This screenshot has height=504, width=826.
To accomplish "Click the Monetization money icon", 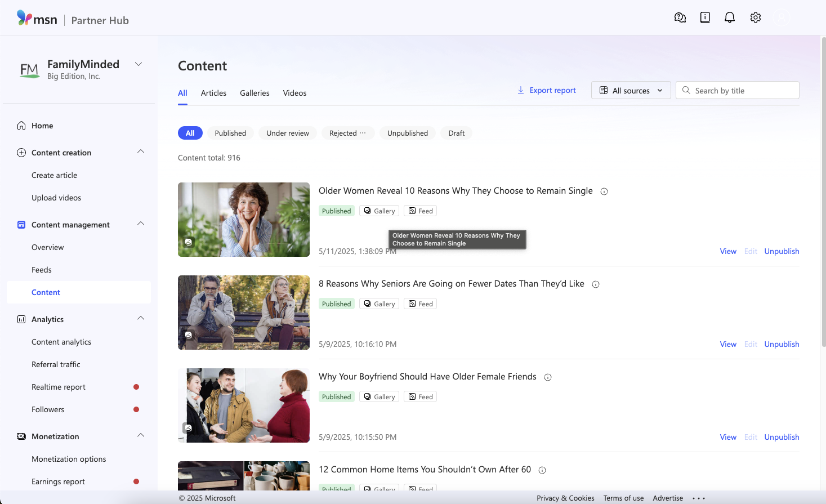I will (21, 436).
